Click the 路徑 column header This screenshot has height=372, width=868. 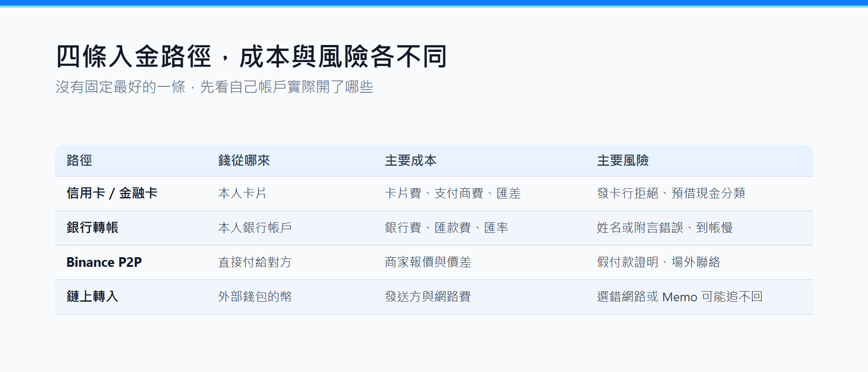79,160
